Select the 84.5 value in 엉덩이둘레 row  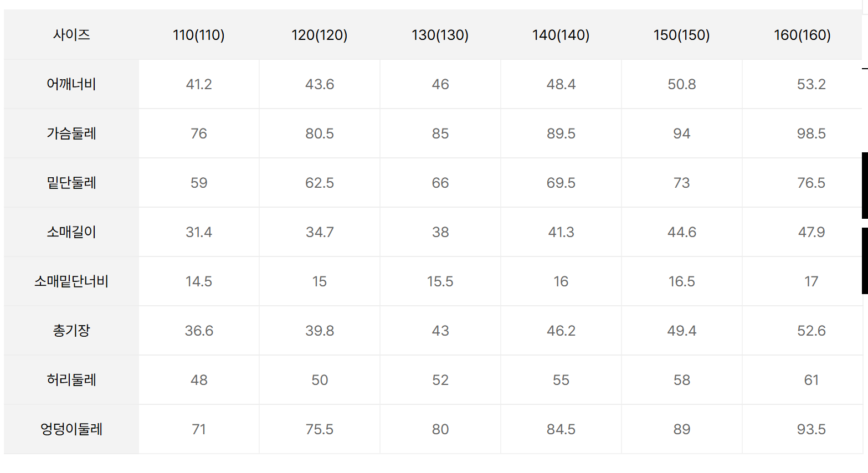(x=561, y=429)
